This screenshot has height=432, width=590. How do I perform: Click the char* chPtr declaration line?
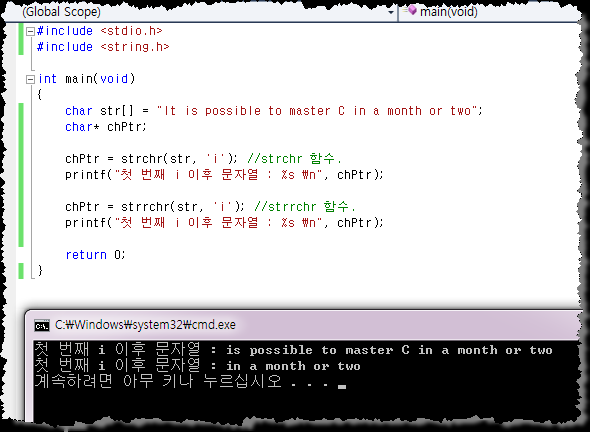coord(106,127)
